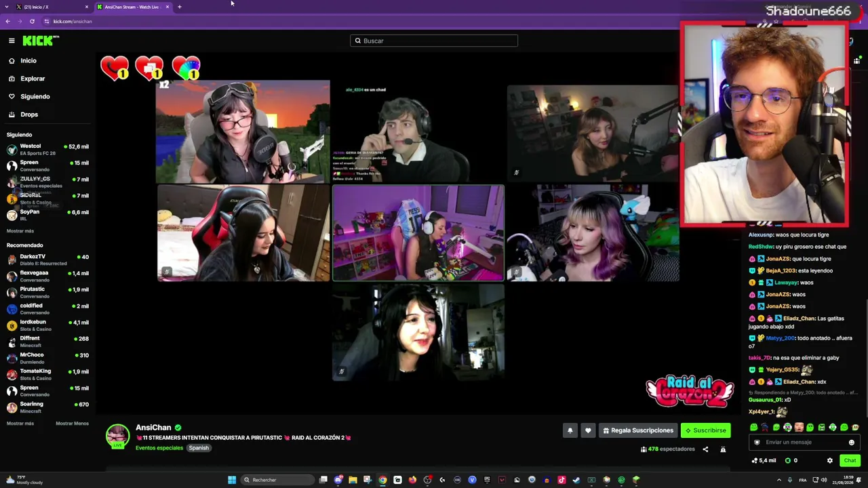Go back with the browser back arrow
This screenshot has height=488, width=868.
coord(7,22)
